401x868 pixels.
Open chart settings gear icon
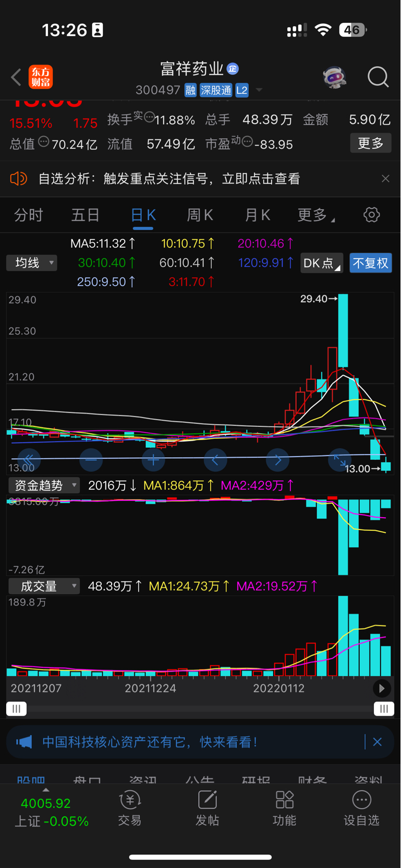tap(371, 215)
